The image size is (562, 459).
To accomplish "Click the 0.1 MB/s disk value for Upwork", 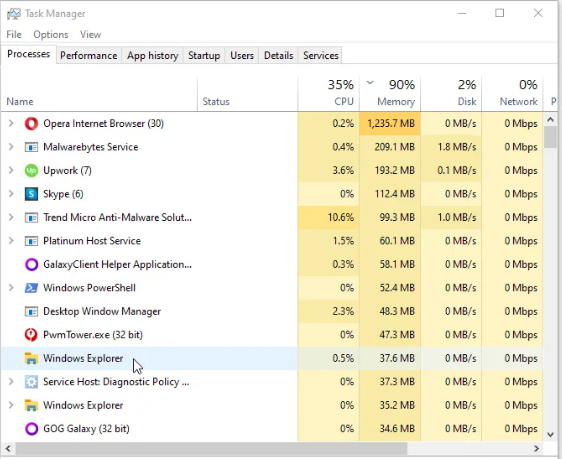I will pyautogui.click(x=457, y=171).
